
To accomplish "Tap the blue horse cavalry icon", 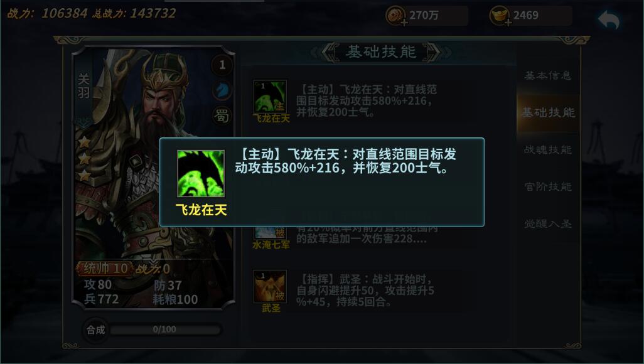I will [x=222, y=90].
